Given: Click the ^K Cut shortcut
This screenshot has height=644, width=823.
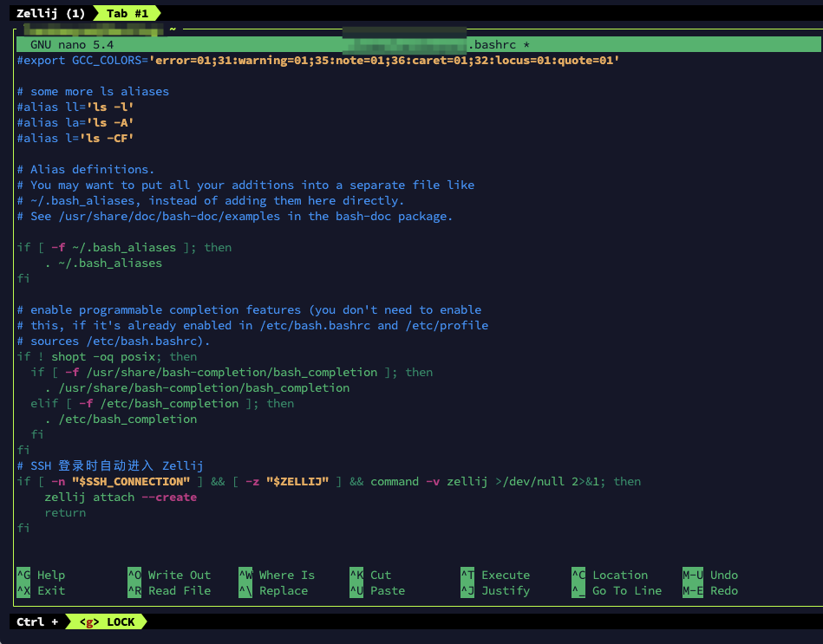Looking at the screenshot, I should [x=370, y=575].
